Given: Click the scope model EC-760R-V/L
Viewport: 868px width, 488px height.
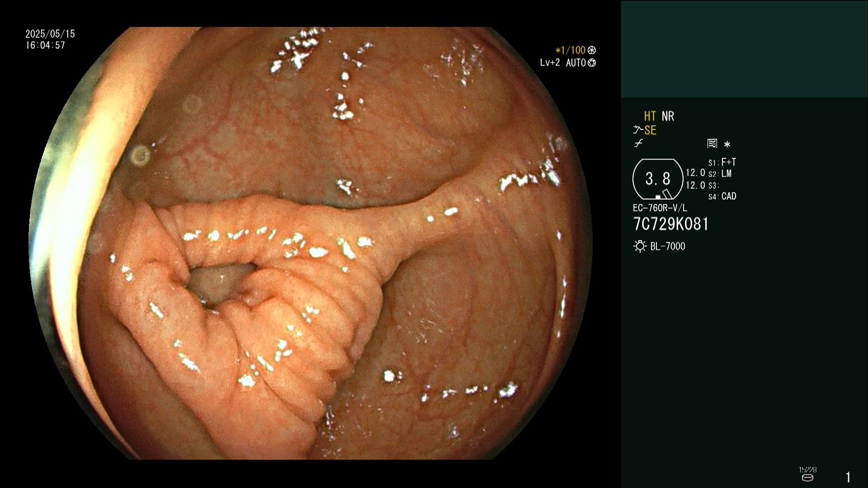Looking at the screenshot, I should click(x=660, y=208).
